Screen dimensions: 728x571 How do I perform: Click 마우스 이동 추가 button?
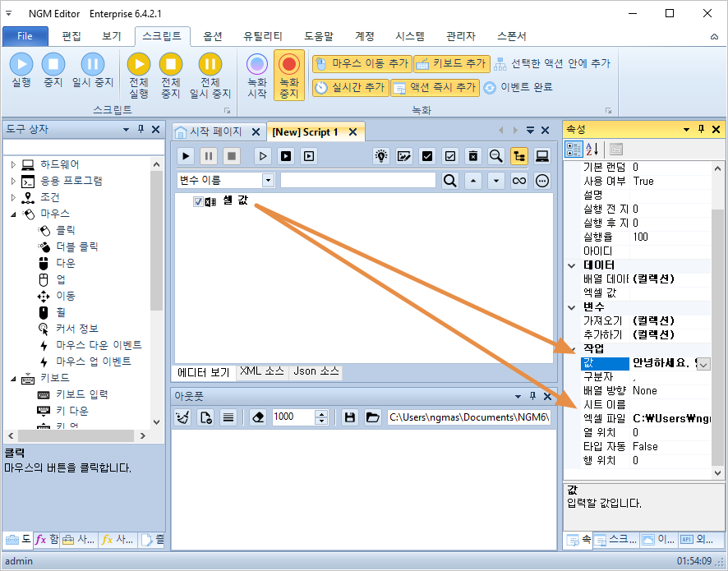pos(362,63)
